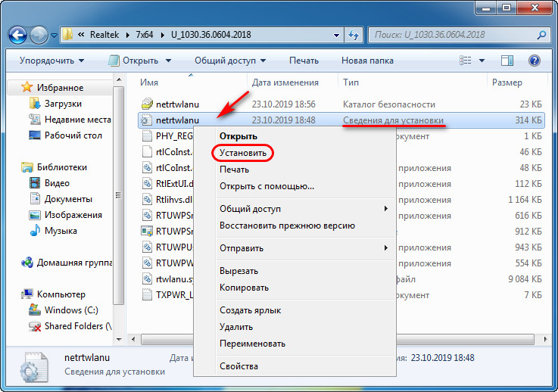Open Shared Folders network drive
Screen dimensions: 558x392
78,326
